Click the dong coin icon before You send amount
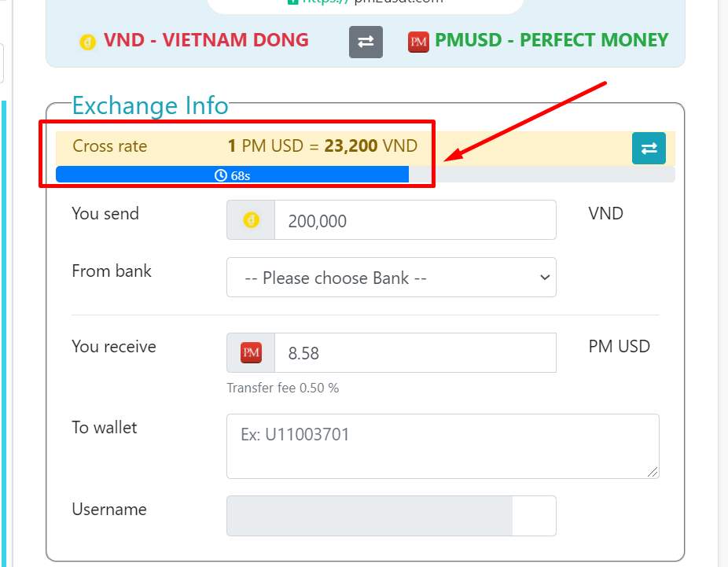The width and height of the screenshot is (728, 567). click(x=251, y=220)
